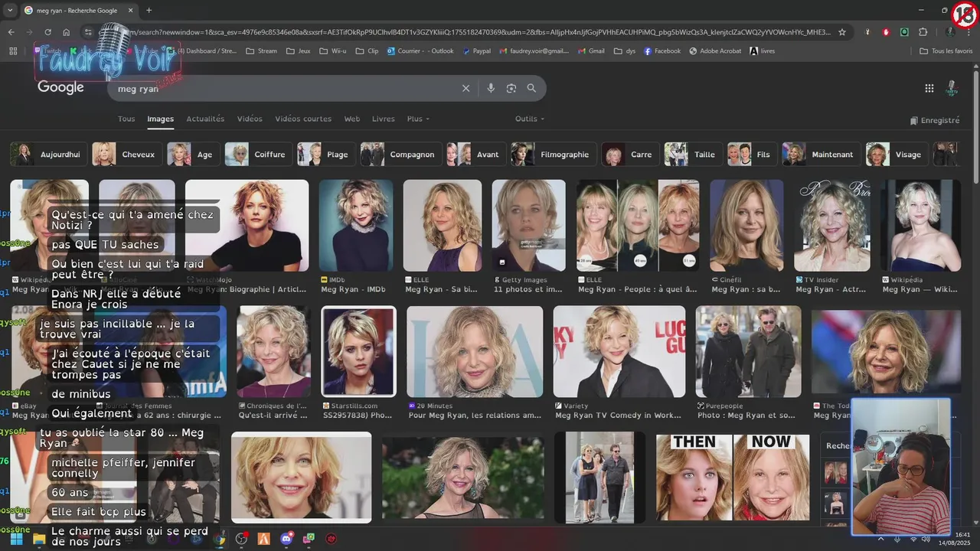The width and height of the screenshot is (980, 551).
Task: Filter images by Coiffure chip
Action: 259,155
